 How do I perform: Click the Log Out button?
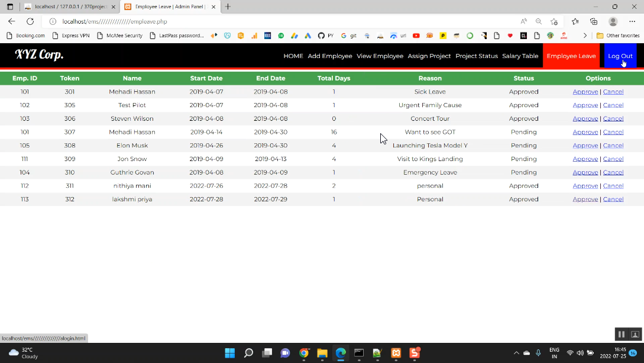[620, 56]
